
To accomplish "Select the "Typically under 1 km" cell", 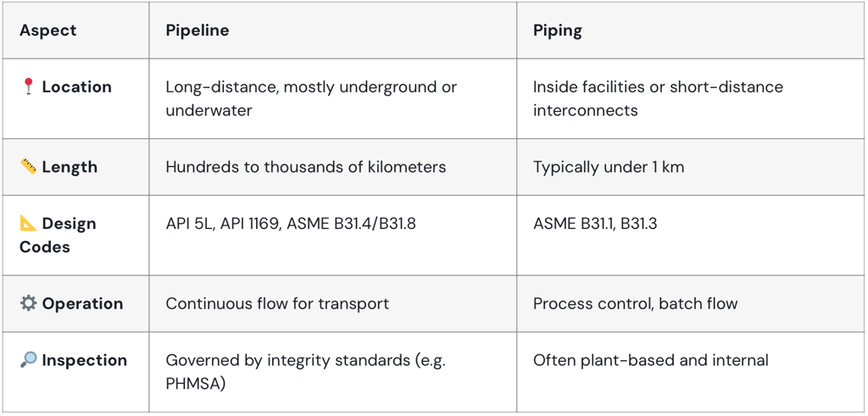I will point(608,167).
